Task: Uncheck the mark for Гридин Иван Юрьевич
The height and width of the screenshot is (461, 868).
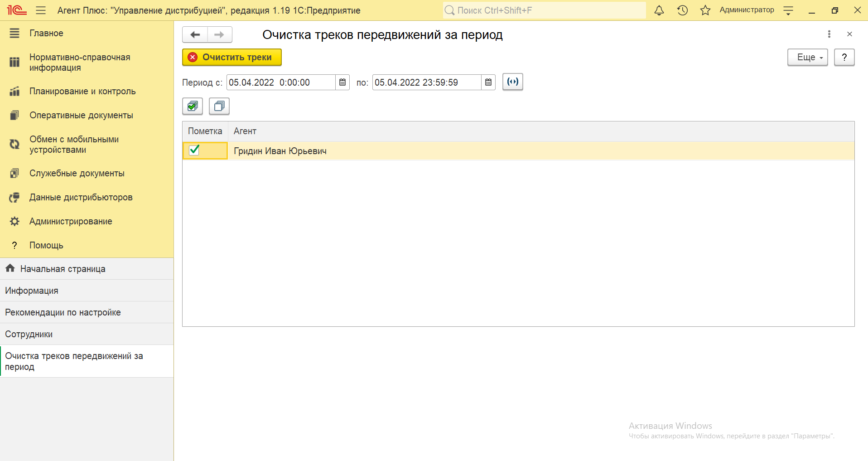Action: 194,150
